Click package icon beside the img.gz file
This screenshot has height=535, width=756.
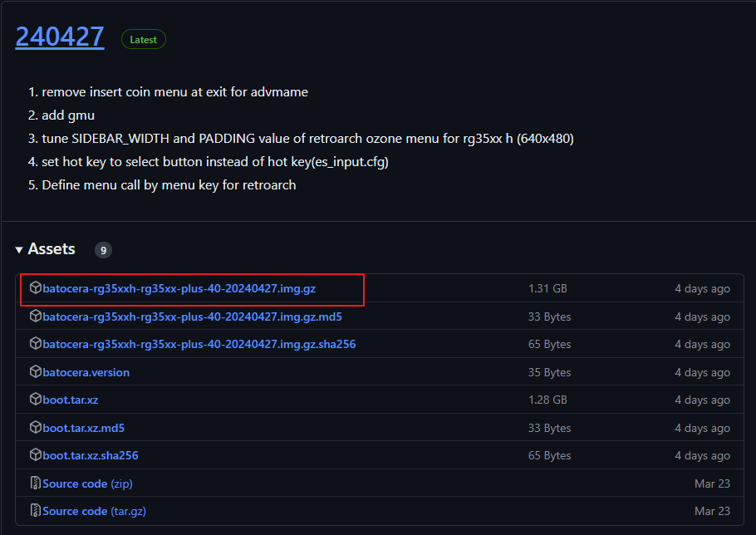coord(35,287)
